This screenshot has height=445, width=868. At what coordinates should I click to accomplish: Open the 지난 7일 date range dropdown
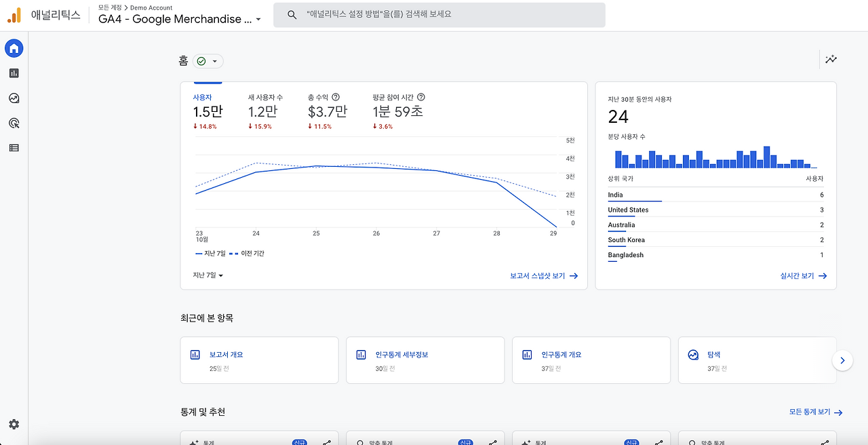tap(207, 275)
